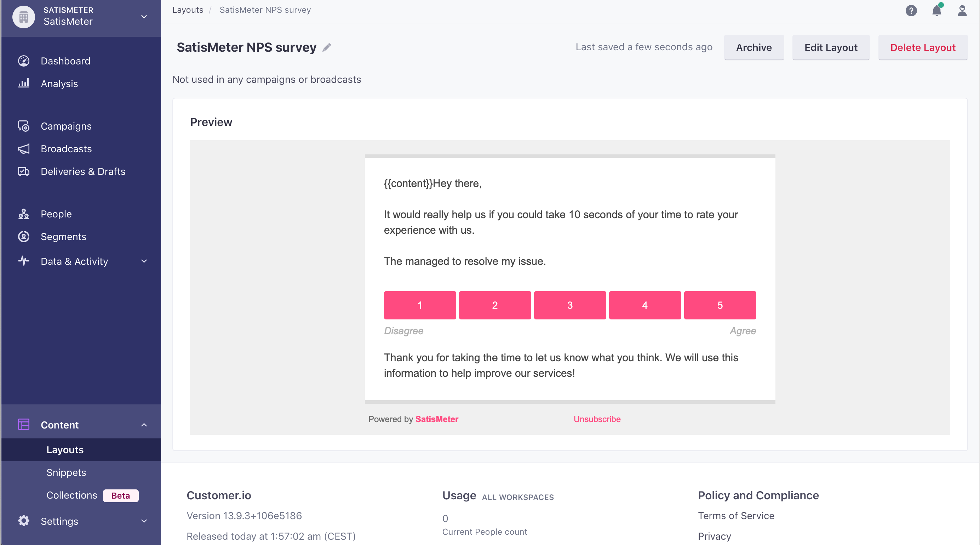Image resolution: width=980 pixels, height=545 pixels.
Task: Select rating 3 pink survey button
Action: (570, 305)
